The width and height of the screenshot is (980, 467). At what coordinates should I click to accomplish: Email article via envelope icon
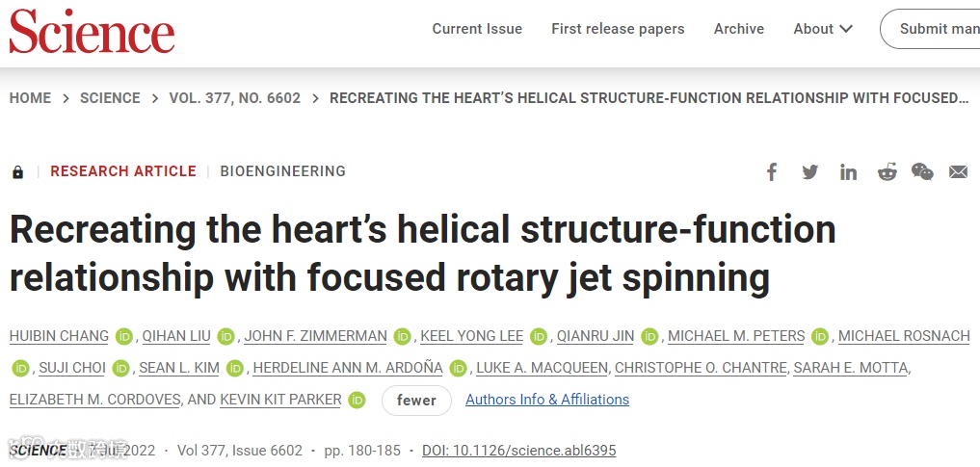(958, 172)
